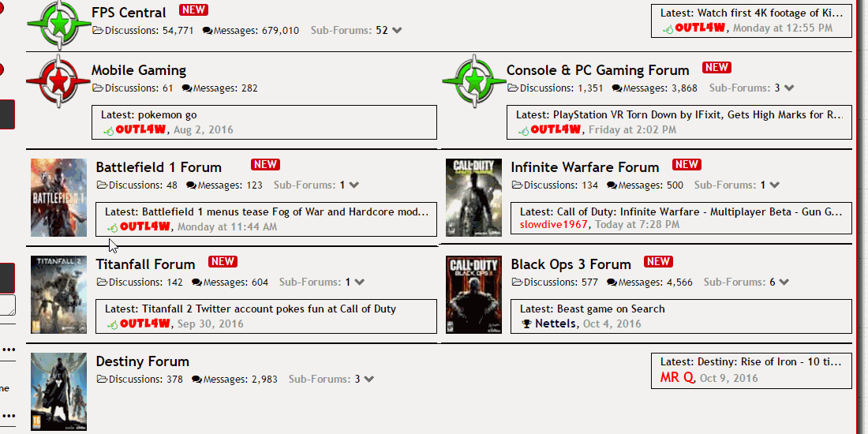Click OUTL4W username under pokemon go

point(140,129)
